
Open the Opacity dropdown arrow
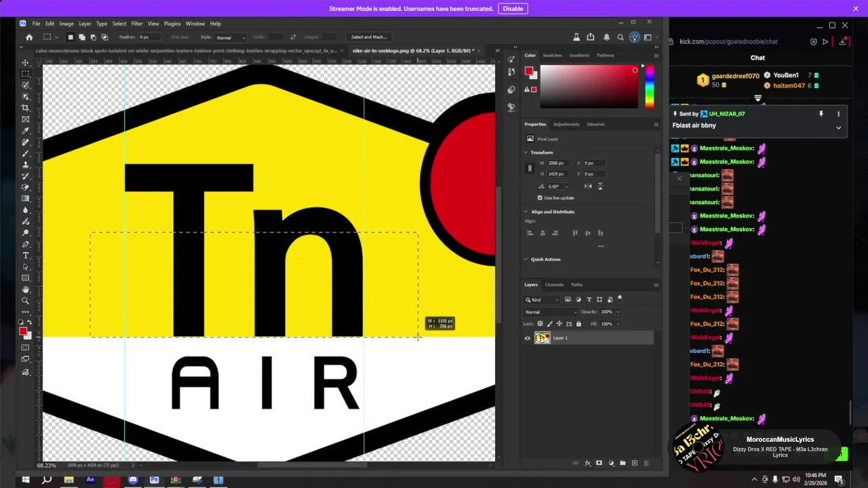(x=618, y=312)
